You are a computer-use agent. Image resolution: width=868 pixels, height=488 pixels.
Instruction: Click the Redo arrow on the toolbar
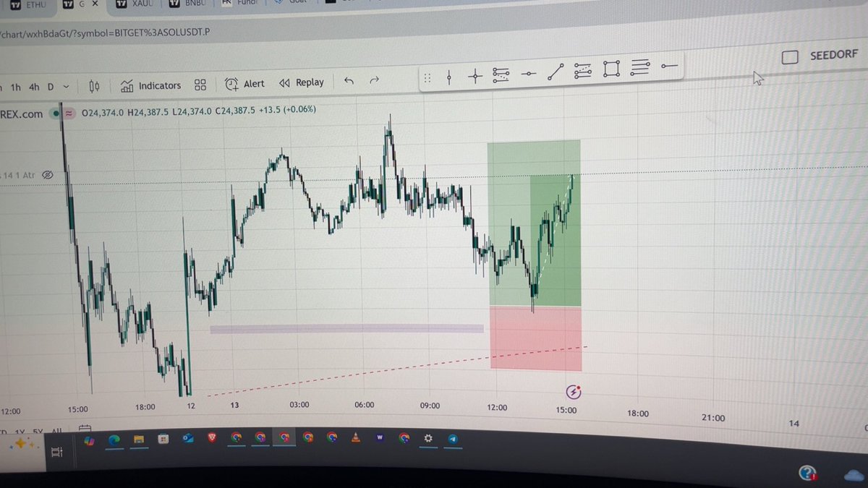[x=375, y=81]
